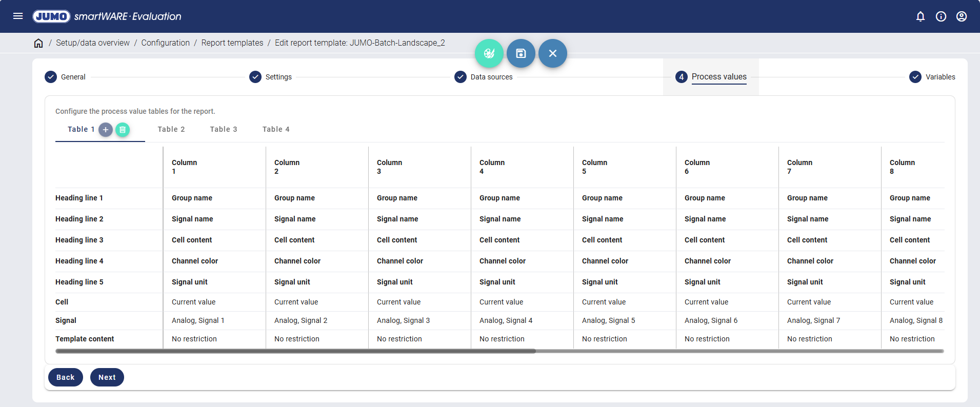This screenshot has height=407, width=980.
Task: Add a column with the plus icon
Action: click(106, 130)
